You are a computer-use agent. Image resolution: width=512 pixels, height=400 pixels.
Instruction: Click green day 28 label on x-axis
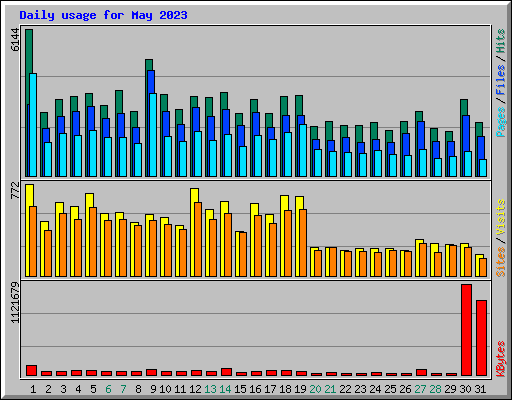[x=435, y=389]
